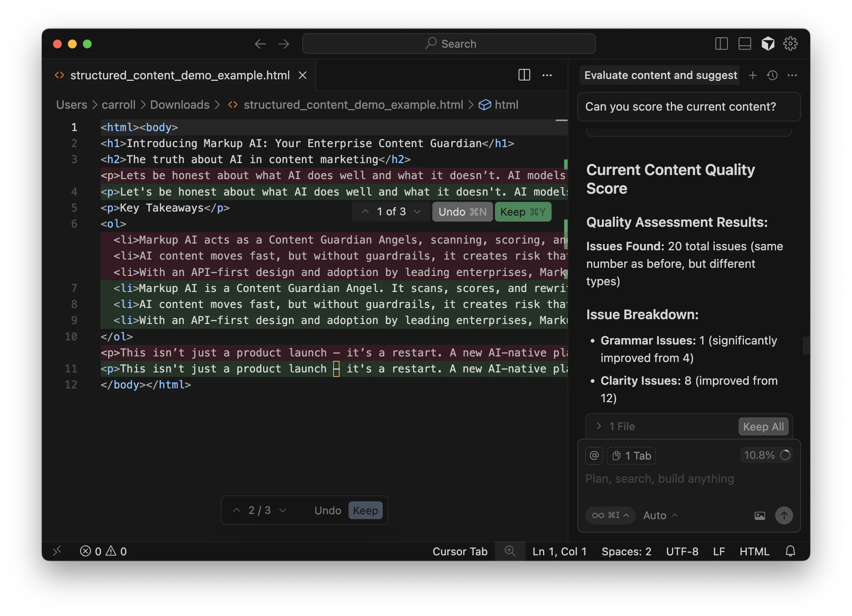The height and width of the screenshot is (616, 852).
Task: Click the 'Can you score the current content?' message
Action: (688, 107)
